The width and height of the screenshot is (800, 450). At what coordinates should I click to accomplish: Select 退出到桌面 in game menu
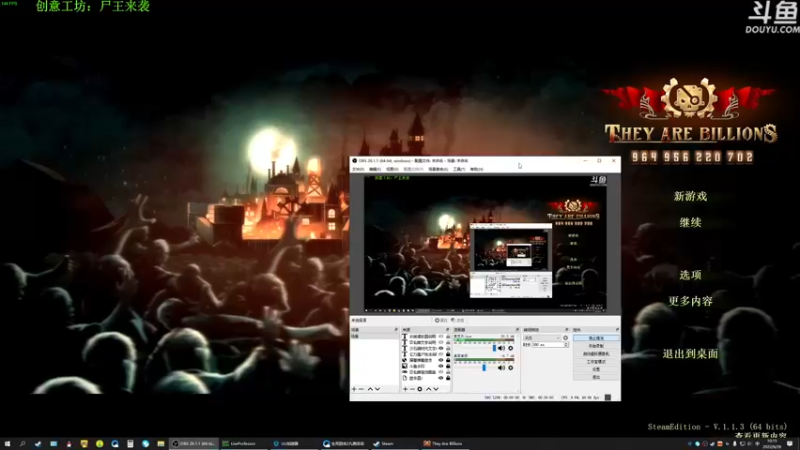tap(690, 354)
